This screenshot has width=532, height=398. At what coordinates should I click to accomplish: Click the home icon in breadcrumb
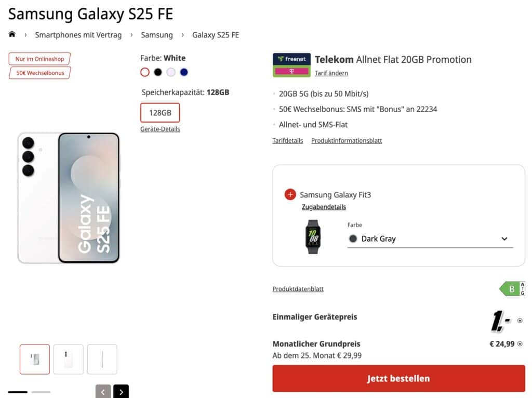pyautogui.click(x=12, y=34)
